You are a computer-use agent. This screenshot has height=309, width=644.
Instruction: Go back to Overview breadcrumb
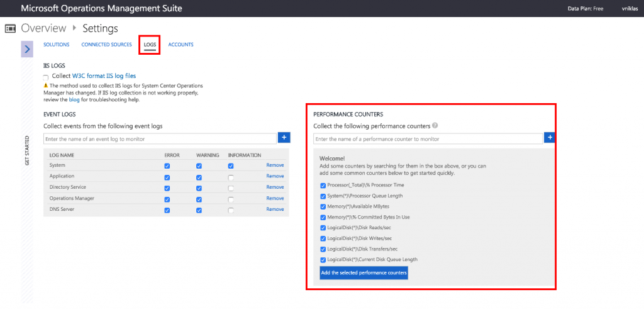pyautogui.click(x=43, y=28)
